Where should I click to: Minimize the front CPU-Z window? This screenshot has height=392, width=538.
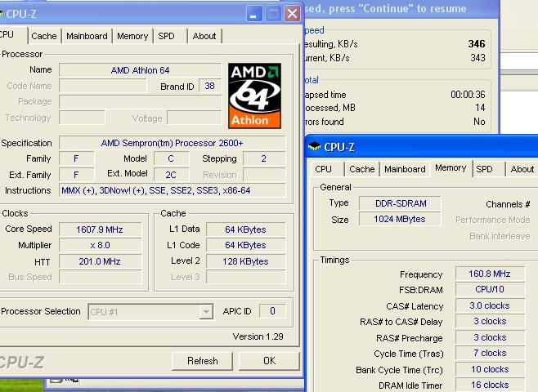click(x=254, y=14)
